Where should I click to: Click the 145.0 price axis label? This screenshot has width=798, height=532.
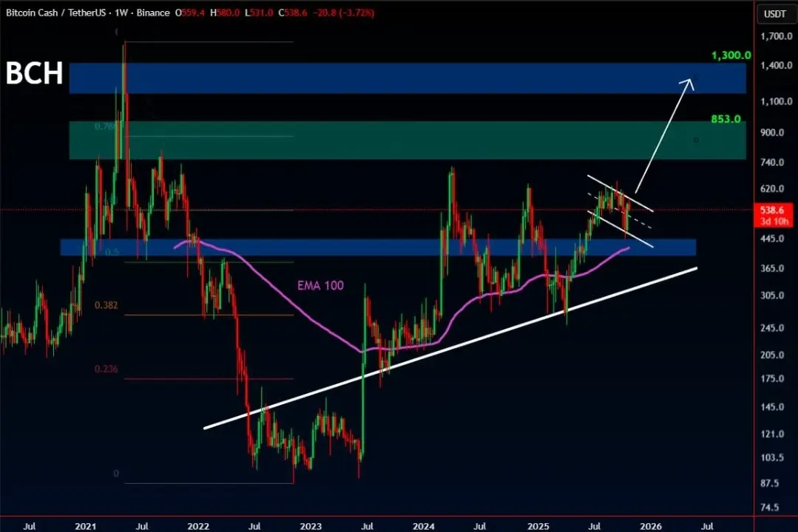click(772, 407)
